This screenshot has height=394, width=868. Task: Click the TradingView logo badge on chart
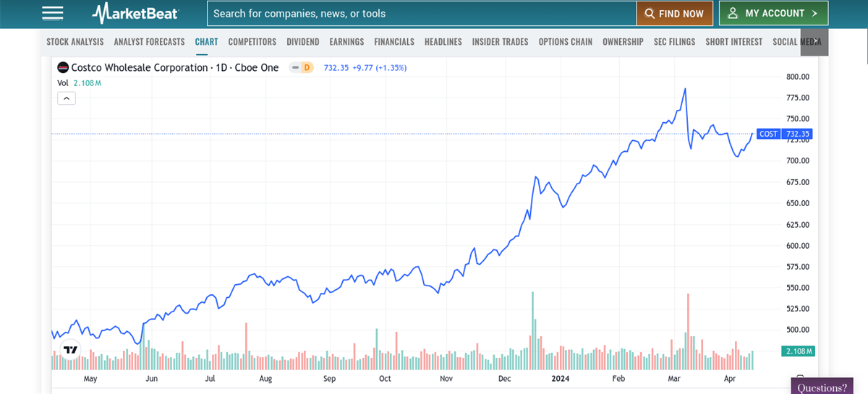(70, 350)
